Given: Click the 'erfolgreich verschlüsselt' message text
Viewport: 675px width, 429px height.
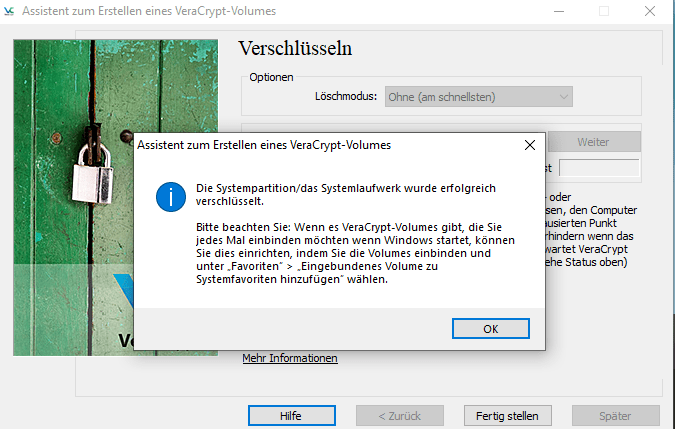Looking at the screenshot, I should tap(346, 194).
